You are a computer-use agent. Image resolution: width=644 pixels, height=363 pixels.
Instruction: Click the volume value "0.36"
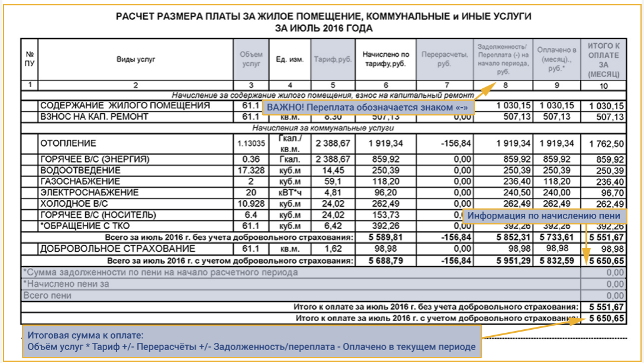[x=251, y=159]
